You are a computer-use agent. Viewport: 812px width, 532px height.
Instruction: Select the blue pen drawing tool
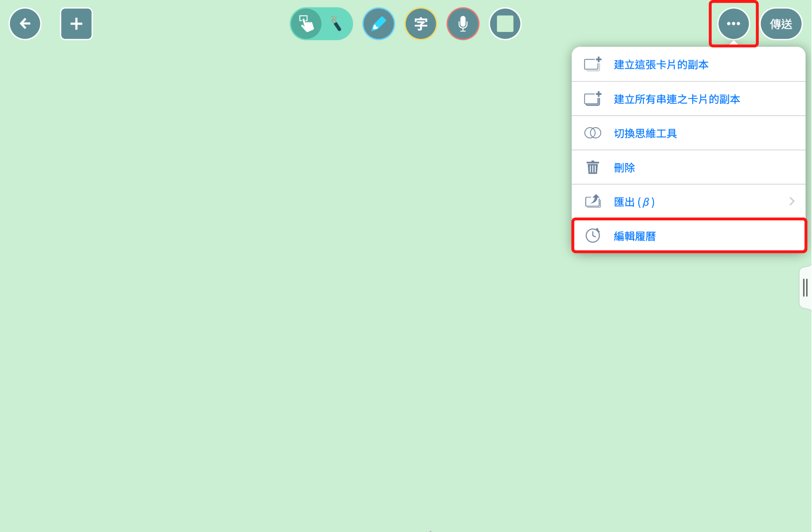[x=378, y=24]
